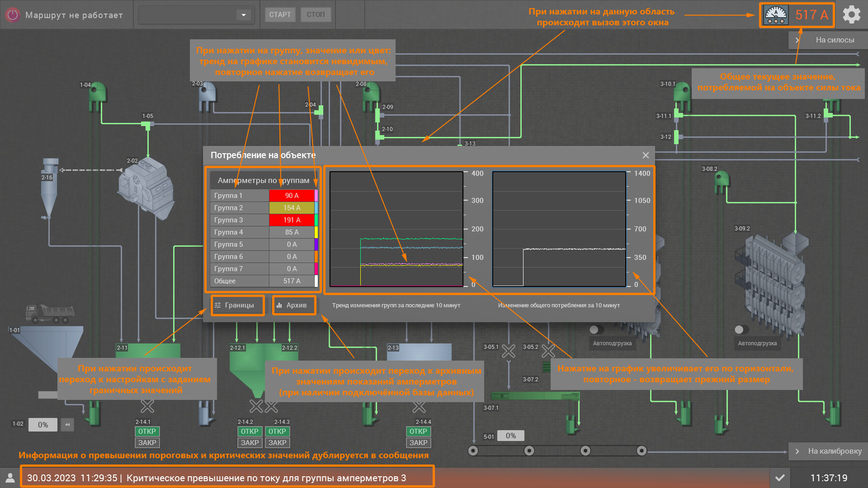
Task: Hide the Группа 3 trend by clicking its row
Action: click(240, 220)
